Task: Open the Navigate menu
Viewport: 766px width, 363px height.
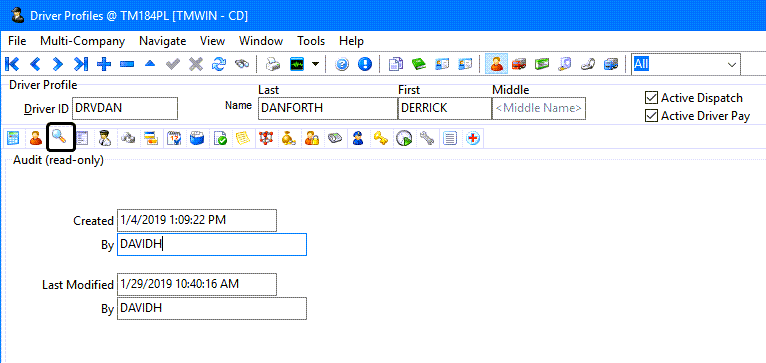Action: point(163,41)
